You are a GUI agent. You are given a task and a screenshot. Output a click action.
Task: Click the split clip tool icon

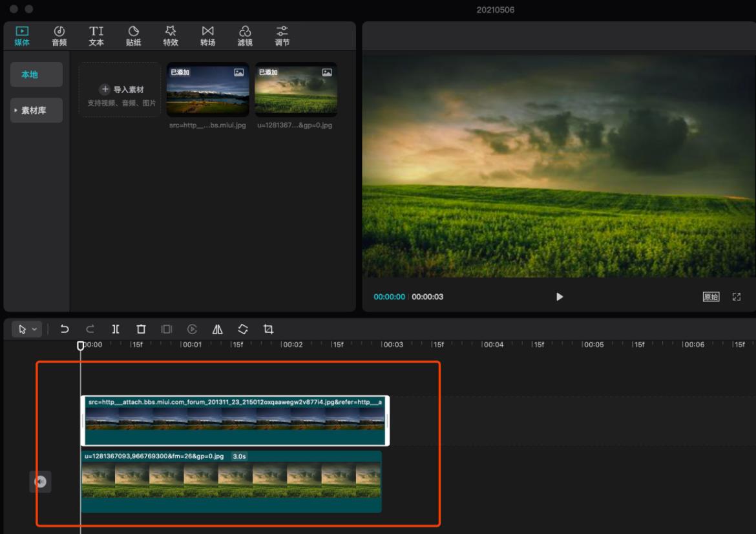[116, 329]
